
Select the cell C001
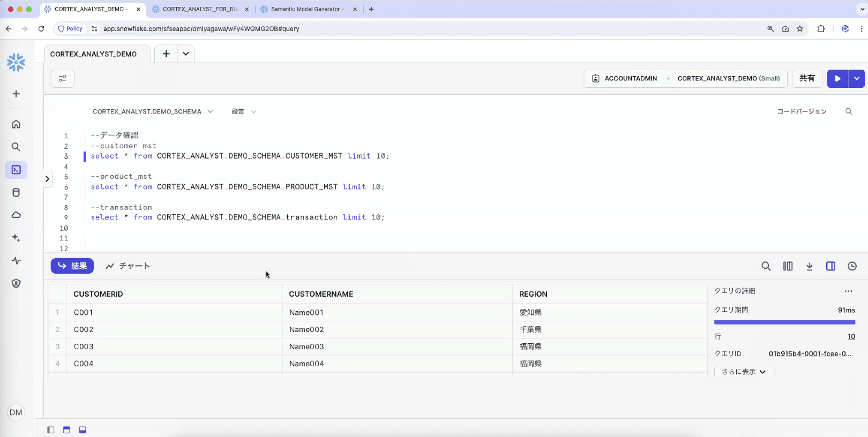[x=174, y=312]
